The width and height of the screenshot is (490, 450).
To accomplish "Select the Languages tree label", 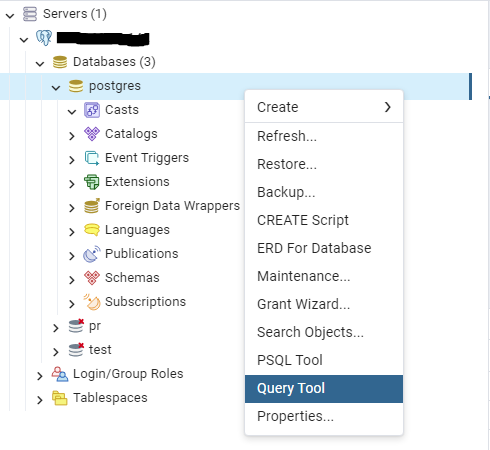I will point(137,230).
